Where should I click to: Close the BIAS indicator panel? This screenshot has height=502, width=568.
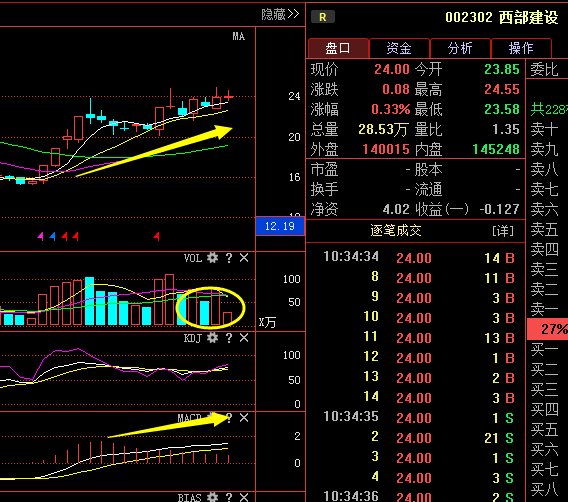(x=244, y=497)
